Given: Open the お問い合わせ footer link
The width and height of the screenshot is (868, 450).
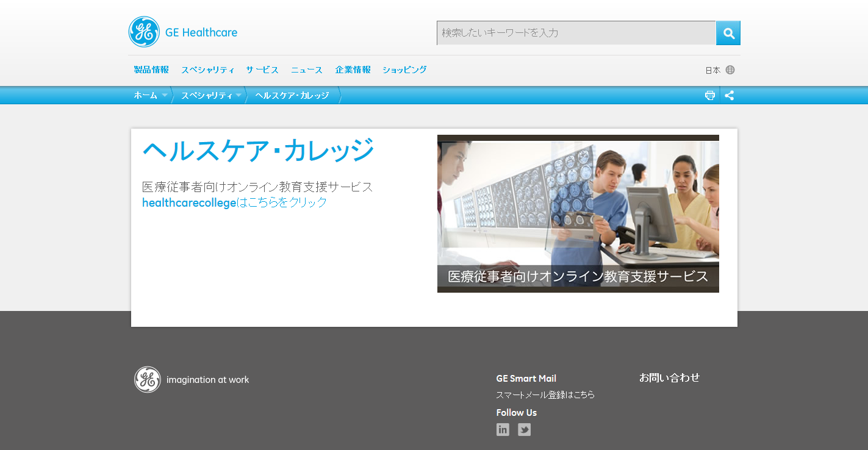Looking at the screenshot, I should click(x=669, y=377).
